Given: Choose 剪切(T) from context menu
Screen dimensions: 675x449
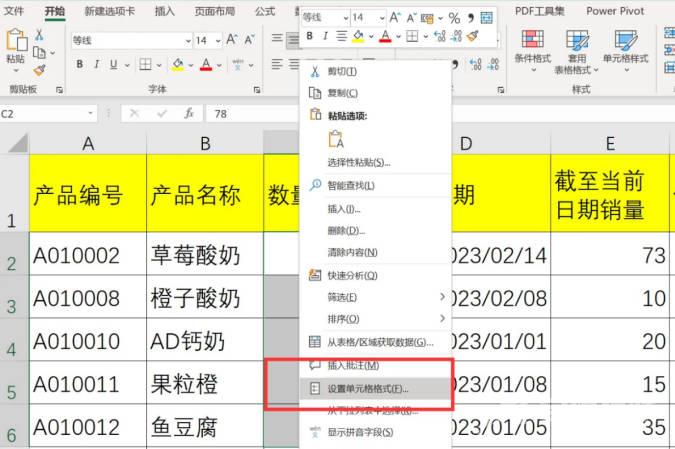Looking at the screenshot, I should point(375,71).
